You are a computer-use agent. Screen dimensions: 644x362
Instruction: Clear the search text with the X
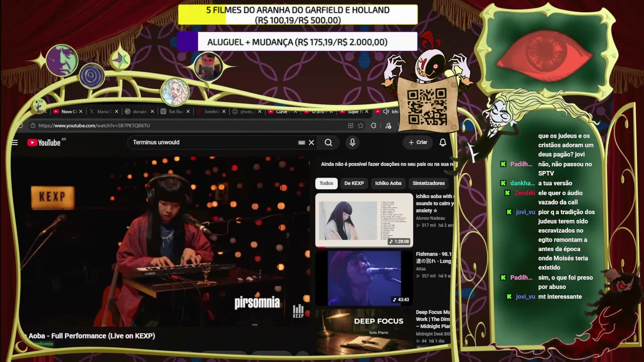(311, 142)
